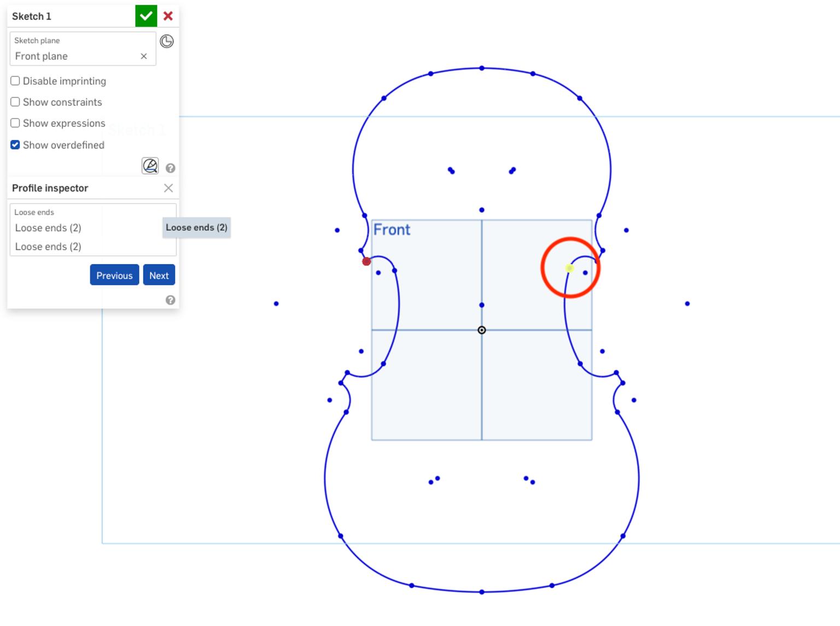Click the Previous button
Image resolution: width=840 pixels, height=626 pixels.
114,275
